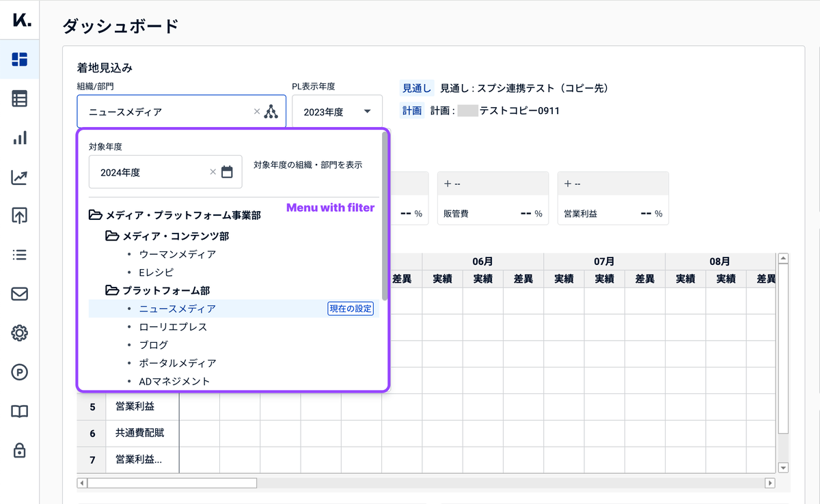820x504 pixels.
Task: Open the lock icon in sidebar
Action: tap(20, 450)
